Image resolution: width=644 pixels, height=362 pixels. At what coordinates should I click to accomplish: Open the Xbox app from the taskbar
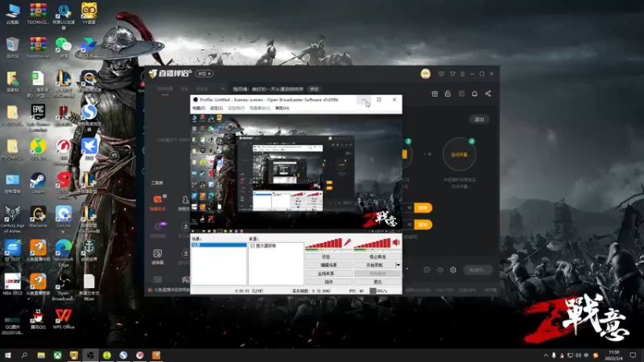point(57,355)
